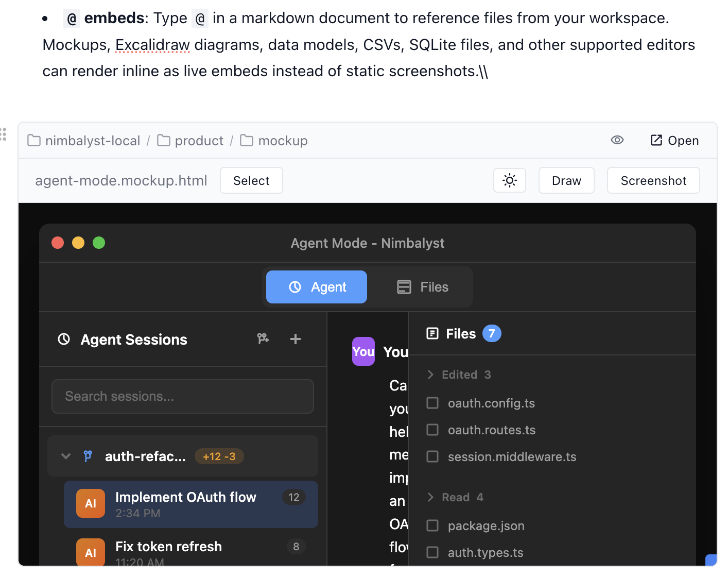
Task: Click the Excalidraw underlined word
Action: [x=153, y=45]
